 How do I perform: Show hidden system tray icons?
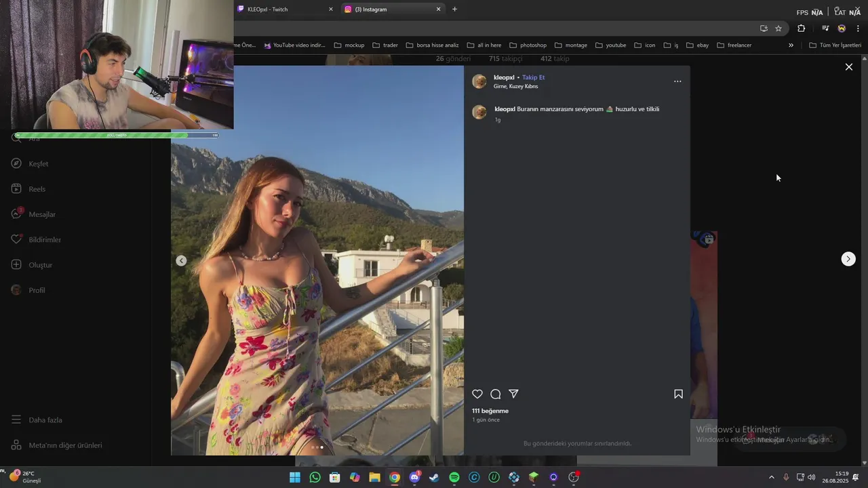[x=771, y=477]
